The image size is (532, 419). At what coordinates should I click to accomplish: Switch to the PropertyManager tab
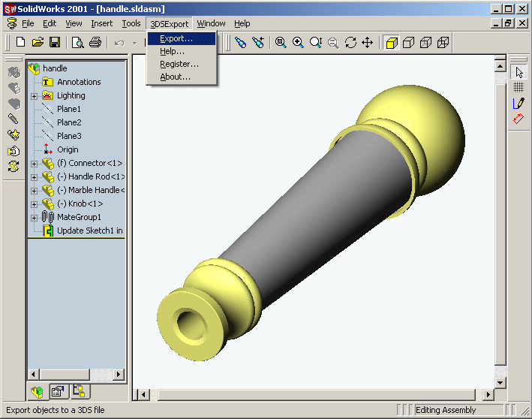59,391
